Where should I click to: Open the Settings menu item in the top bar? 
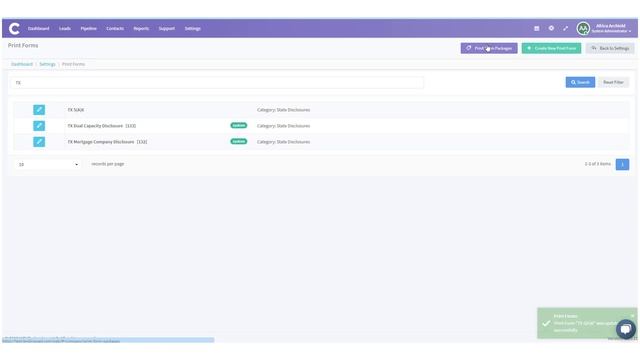tap(193, 29)
